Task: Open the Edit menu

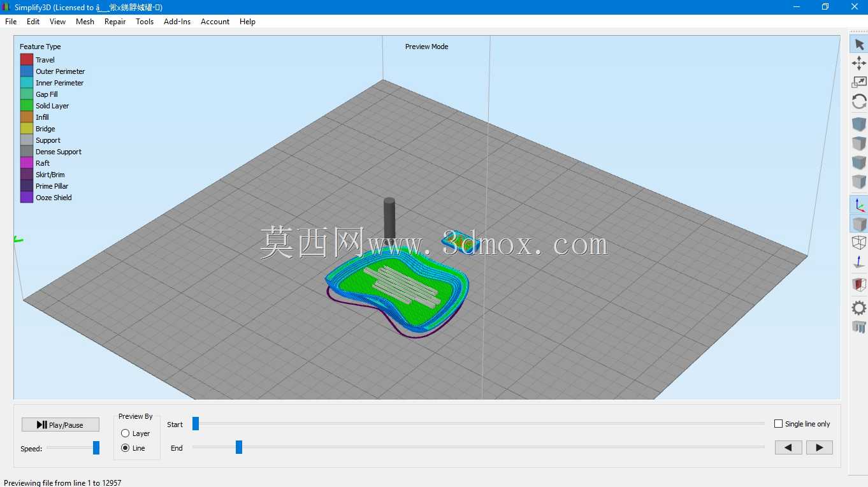Action: (33, 22)
